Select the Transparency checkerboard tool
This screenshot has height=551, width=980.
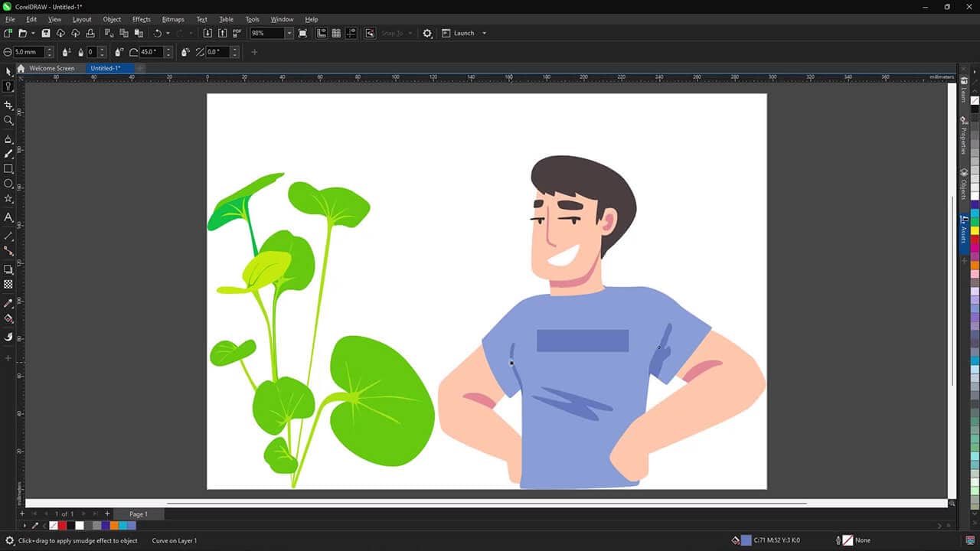[x=8, y=285]
